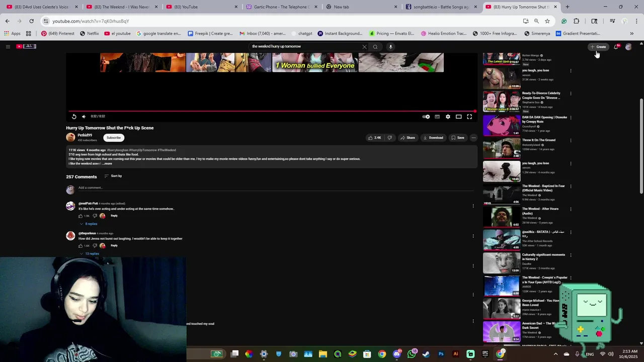Mute the video player volume
644x362 pixels.
tap(84, 117)
